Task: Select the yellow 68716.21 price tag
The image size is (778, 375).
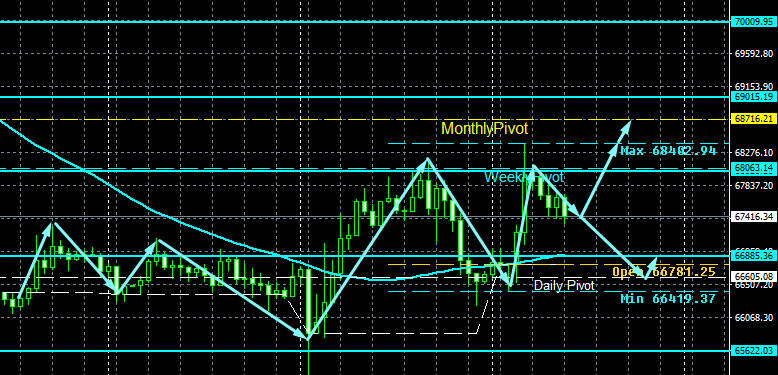Action: 754,119
